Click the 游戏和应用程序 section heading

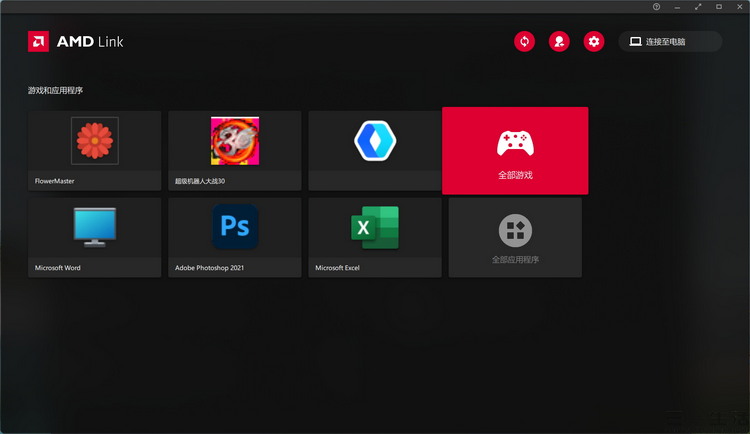(55, 90)
